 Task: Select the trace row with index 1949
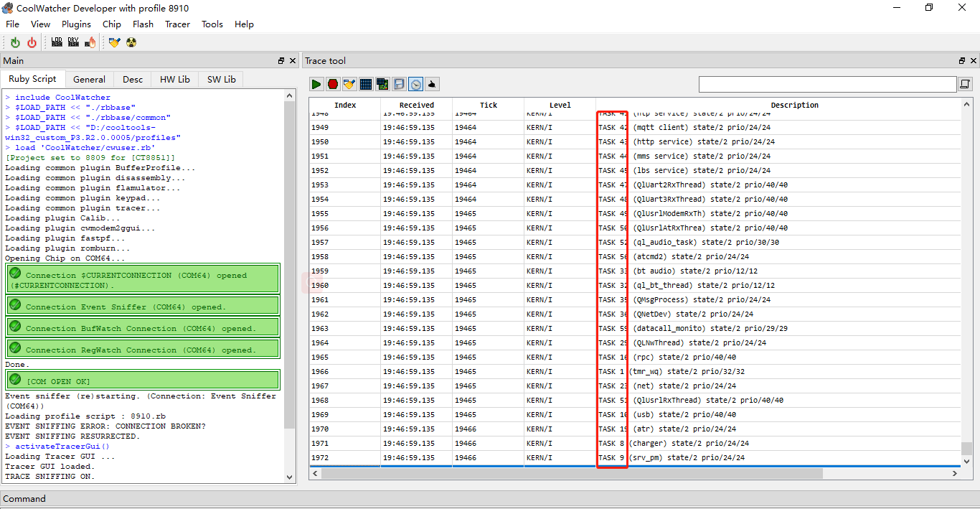pos(635,127)
